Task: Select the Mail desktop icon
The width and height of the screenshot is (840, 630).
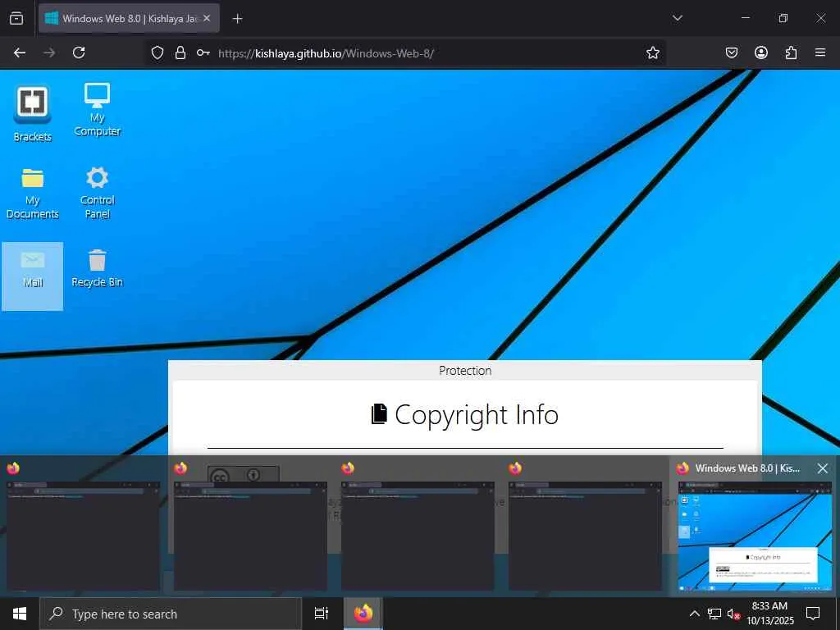Action: click(x=33, y=276)
